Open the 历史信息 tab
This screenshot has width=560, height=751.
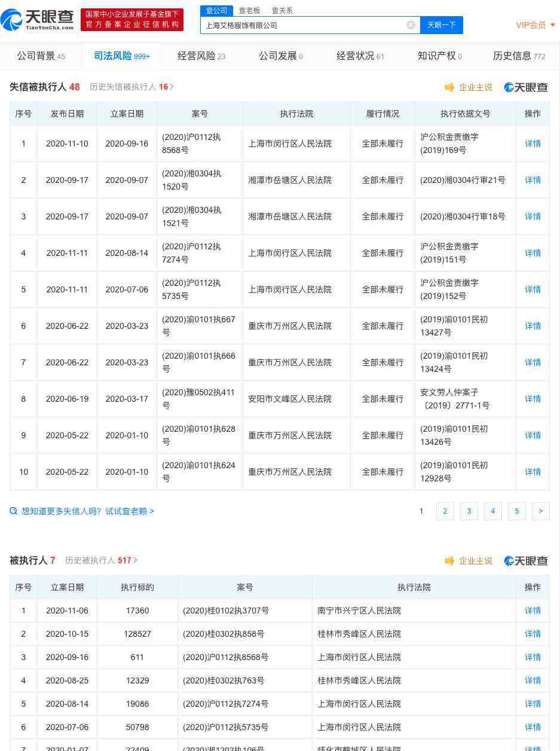519,56
